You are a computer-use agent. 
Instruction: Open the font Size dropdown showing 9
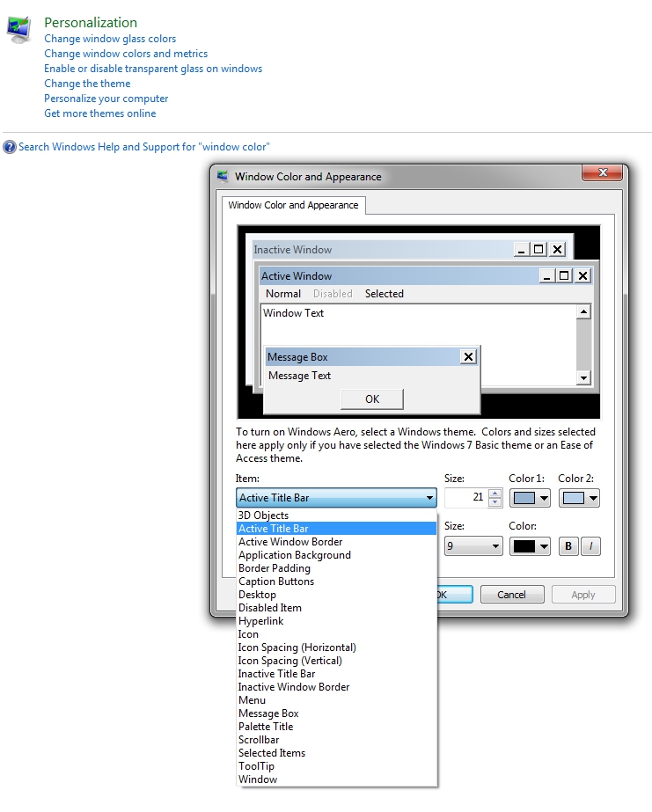click(x=473, y=546)
